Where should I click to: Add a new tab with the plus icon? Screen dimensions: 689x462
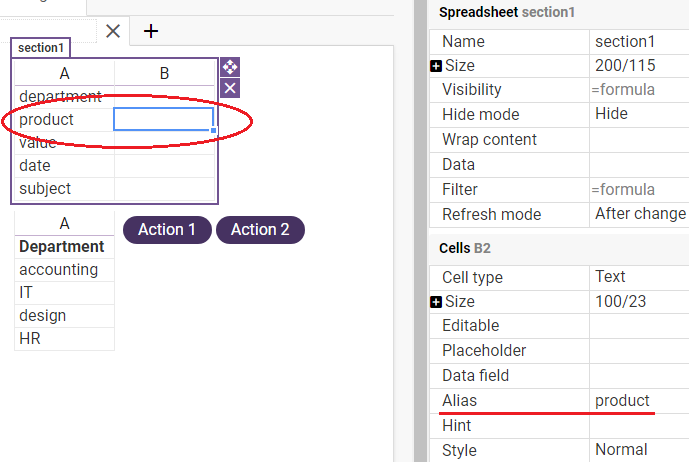151,31
